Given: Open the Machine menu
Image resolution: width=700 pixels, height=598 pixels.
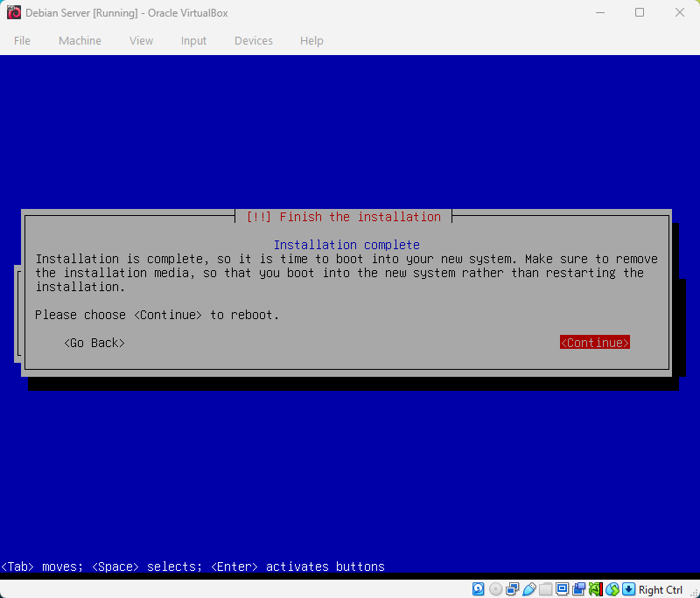Looking at the screenshot, I should pos(80,40).
